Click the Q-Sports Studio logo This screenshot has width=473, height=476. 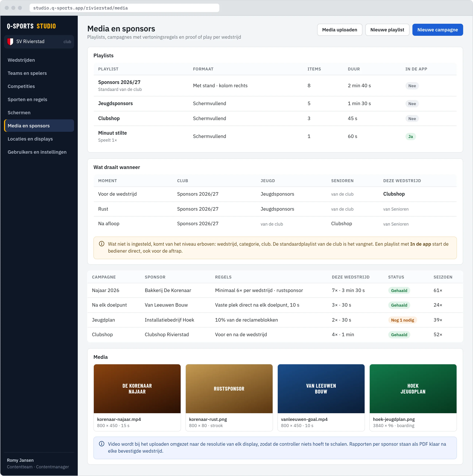coord(31,26)
